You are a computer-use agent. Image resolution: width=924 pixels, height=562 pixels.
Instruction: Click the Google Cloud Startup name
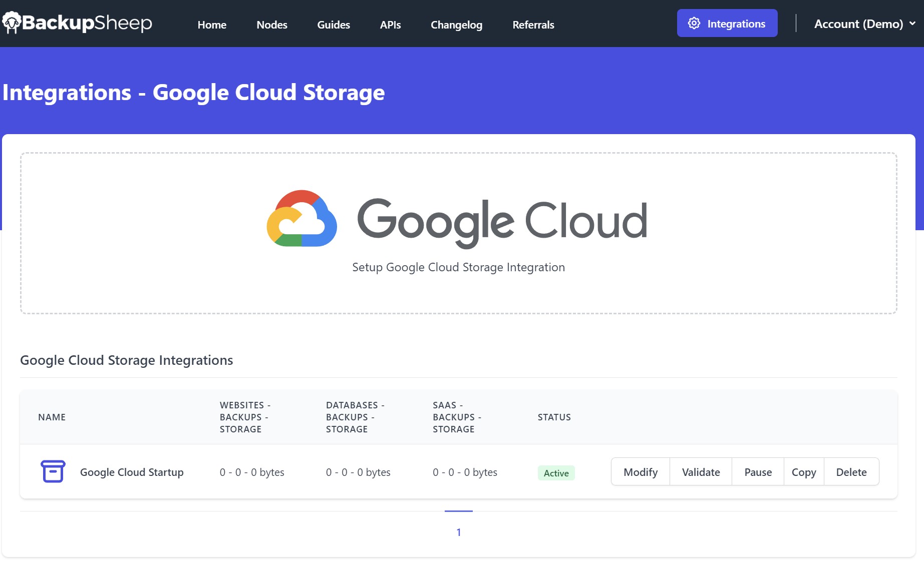132,472
